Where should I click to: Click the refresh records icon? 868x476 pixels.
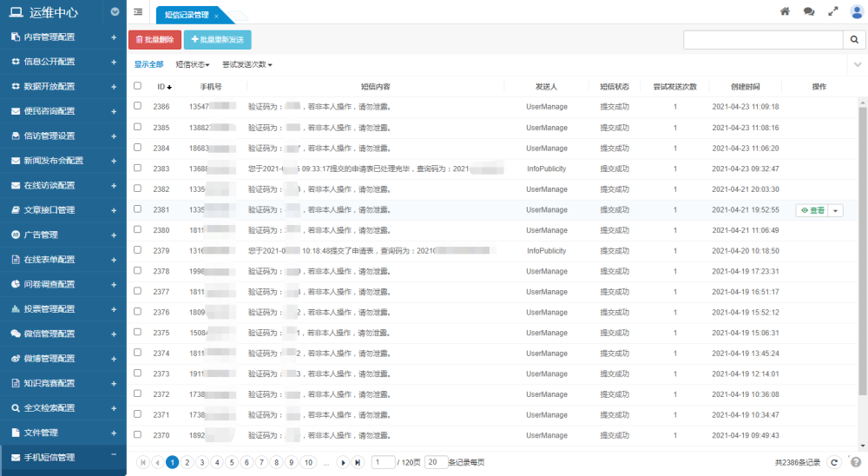point(835,462)
